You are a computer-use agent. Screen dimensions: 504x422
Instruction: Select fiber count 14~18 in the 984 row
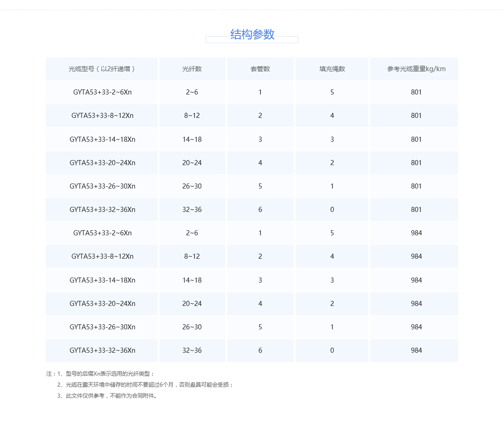pyautogui.click(x=192, y=280)
